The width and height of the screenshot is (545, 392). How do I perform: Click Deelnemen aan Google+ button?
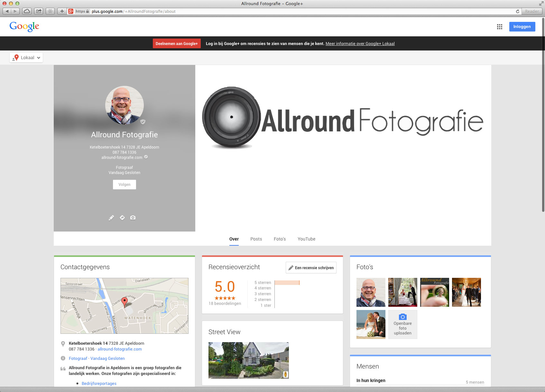(177, 44)
